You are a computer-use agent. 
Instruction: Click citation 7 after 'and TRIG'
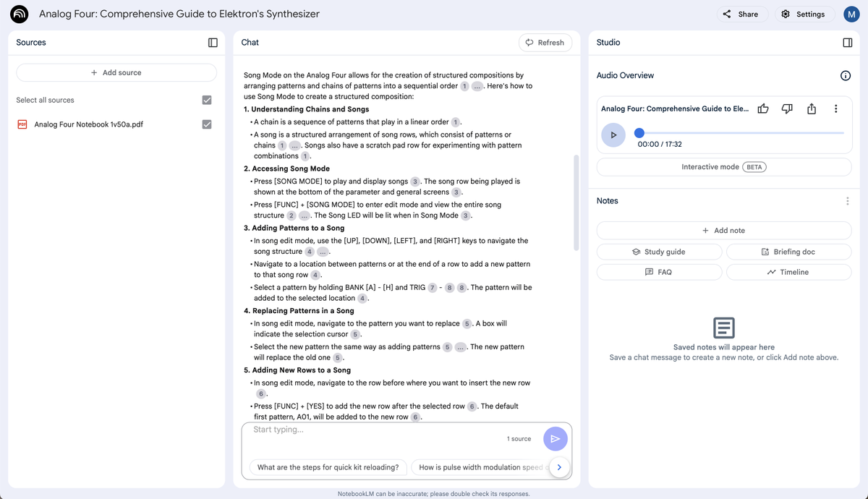click(x=433, y=288)
